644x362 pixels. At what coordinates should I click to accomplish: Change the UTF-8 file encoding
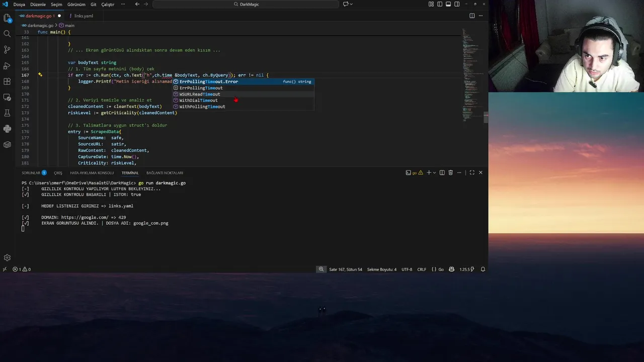407,269
